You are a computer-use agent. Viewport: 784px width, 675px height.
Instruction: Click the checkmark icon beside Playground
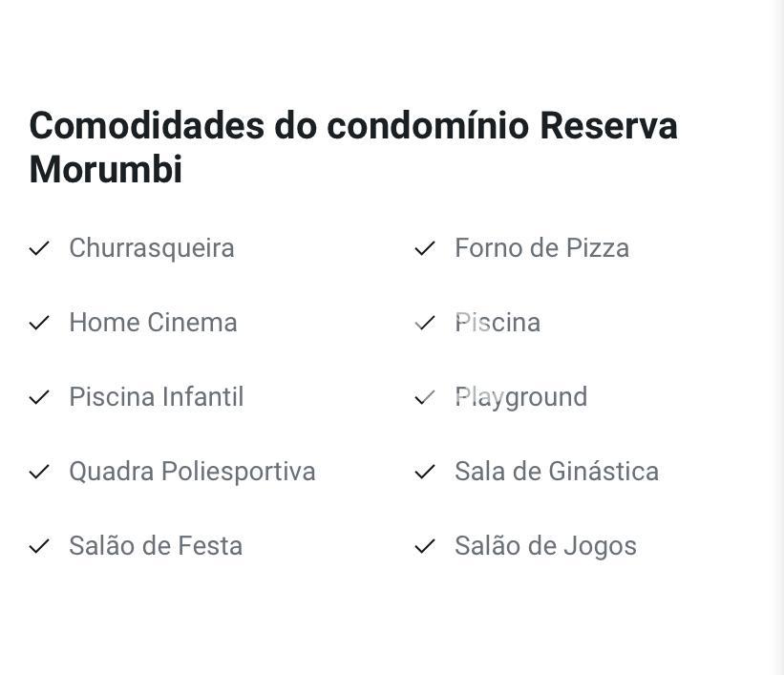(425, 397)
